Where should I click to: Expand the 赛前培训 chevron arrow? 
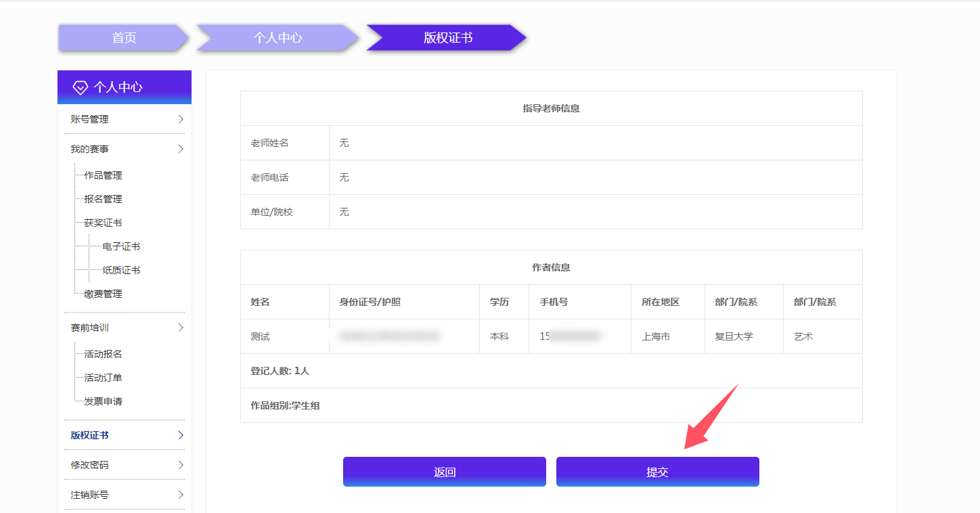coord(181,328)
